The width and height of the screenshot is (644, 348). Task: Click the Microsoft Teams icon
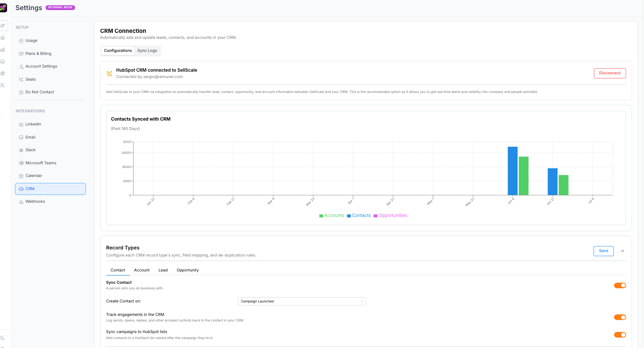pyautogui.click(x=21, y=163)
